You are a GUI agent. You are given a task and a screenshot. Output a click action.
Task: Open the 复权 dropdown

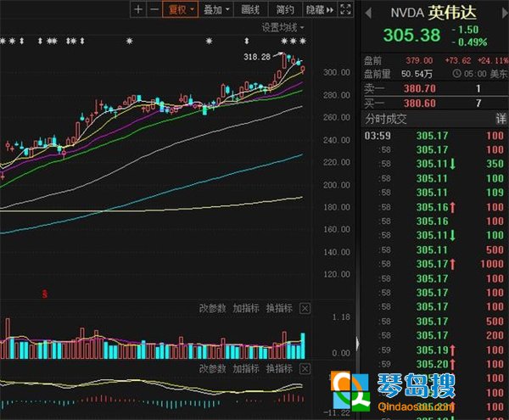click(x=181, y=9)
